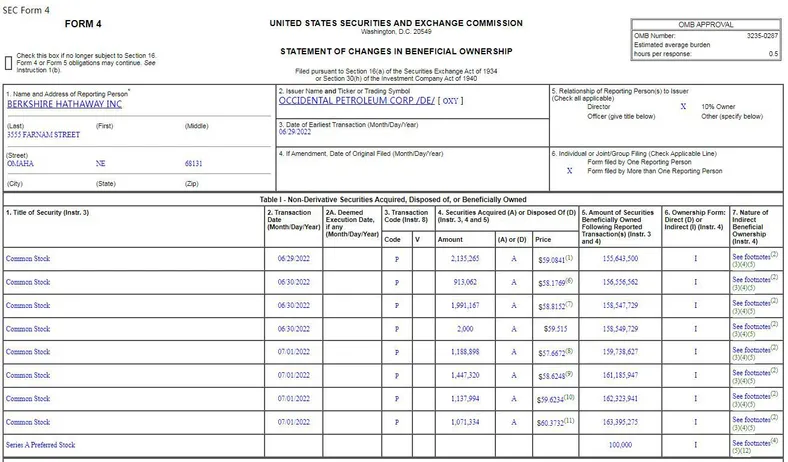Click footnote (11) beside price $60.3732
The width and height of the screenshot is (788, 462).
569,420
